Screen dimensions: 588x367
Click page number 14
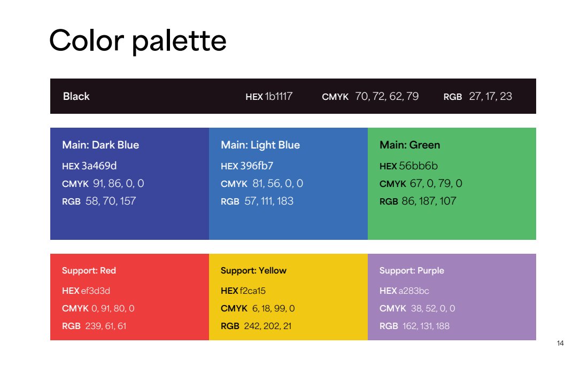click(560, 343)
